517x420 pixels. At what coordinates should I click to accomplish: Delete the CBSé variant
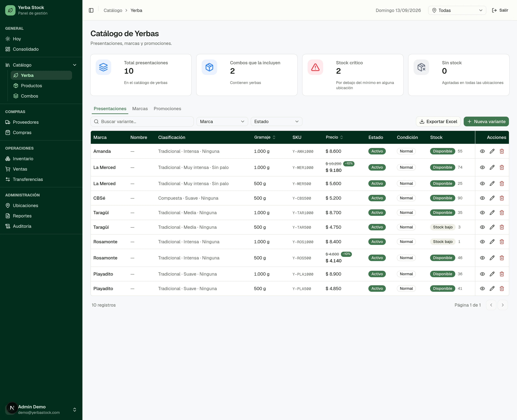pos(502,198)
